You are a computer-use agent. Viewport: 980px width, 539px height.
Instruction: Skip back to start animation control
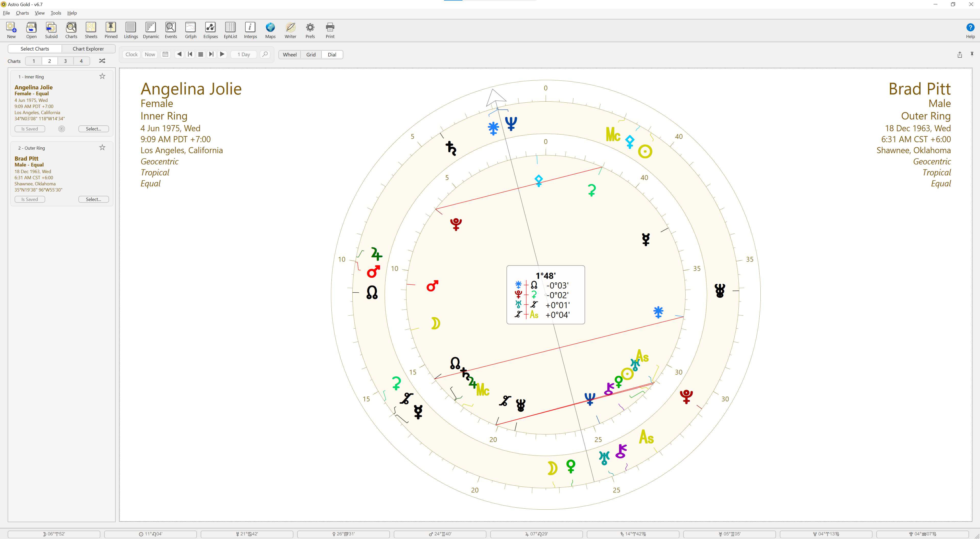(x=190, y=54)
